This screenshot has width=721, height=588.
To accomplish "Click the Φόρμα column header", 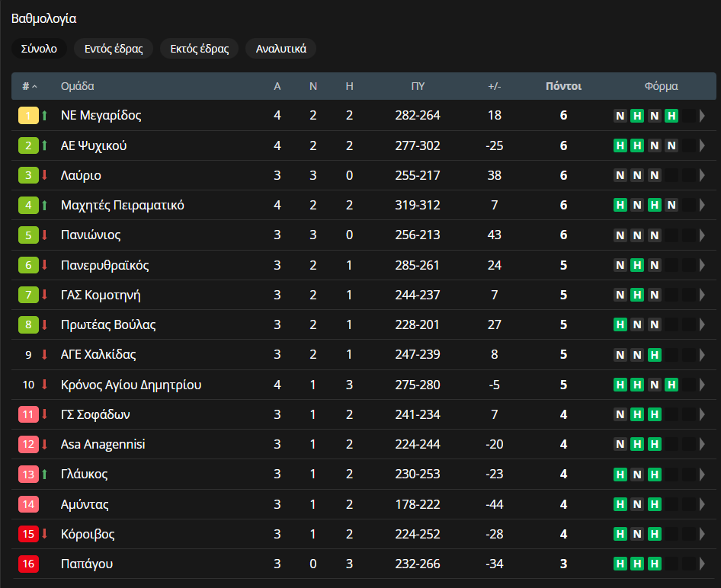I will tap(661, 86).
